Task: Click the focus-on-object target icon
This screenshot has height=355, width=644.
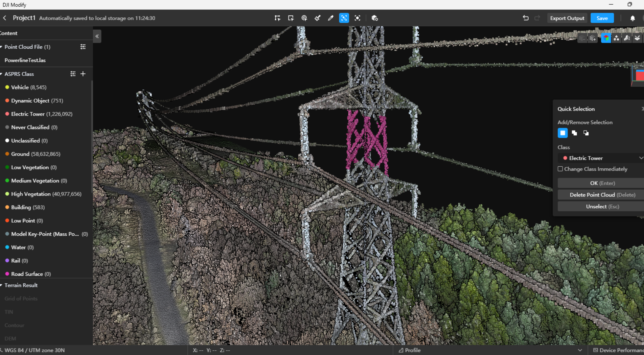Action: click(357, 18)
